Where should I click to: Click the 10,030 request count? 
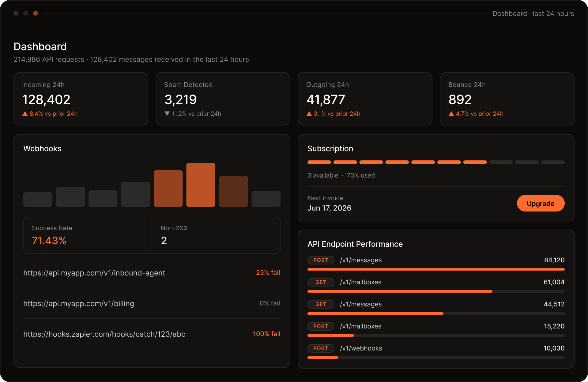pos(554,348)
